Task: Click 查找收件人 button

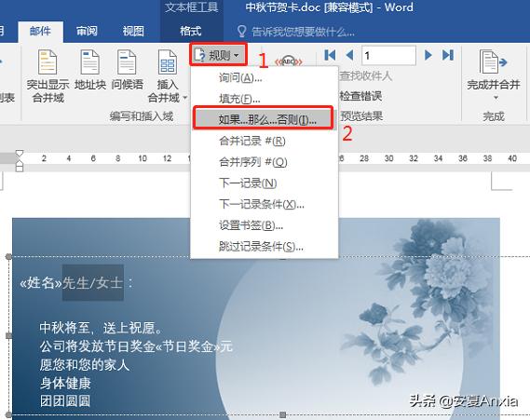Action: click(365, 75)
